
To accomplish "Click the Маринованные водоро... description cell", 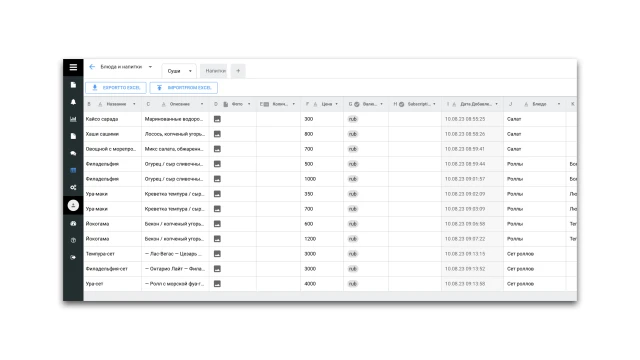I will (176, 119).
